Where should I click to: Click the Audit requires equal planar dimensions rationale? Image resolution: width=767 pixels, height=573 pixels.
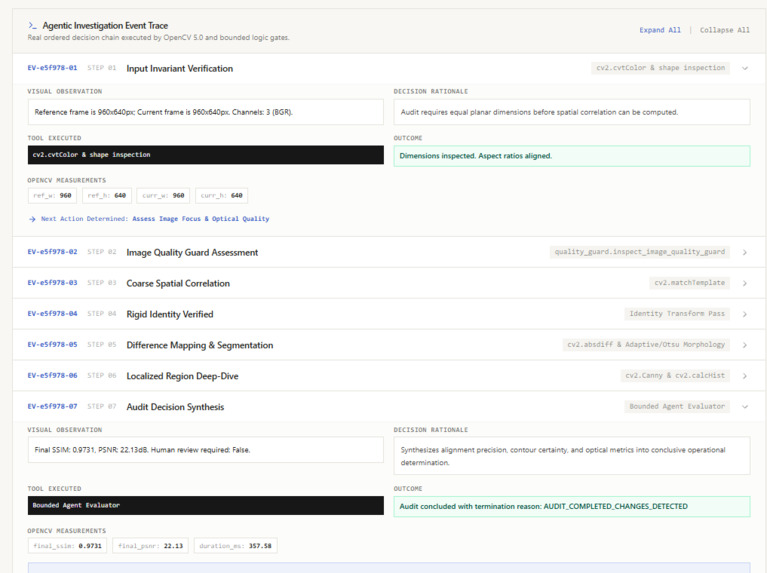click(x=572, y=112)
